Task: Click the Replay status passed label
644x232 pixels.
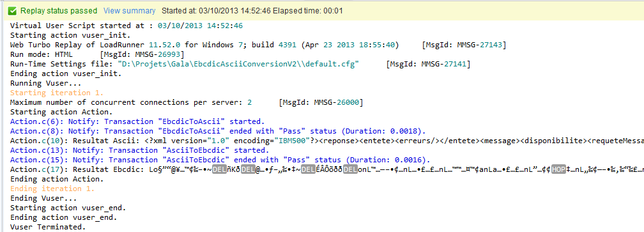Action: 59,11
